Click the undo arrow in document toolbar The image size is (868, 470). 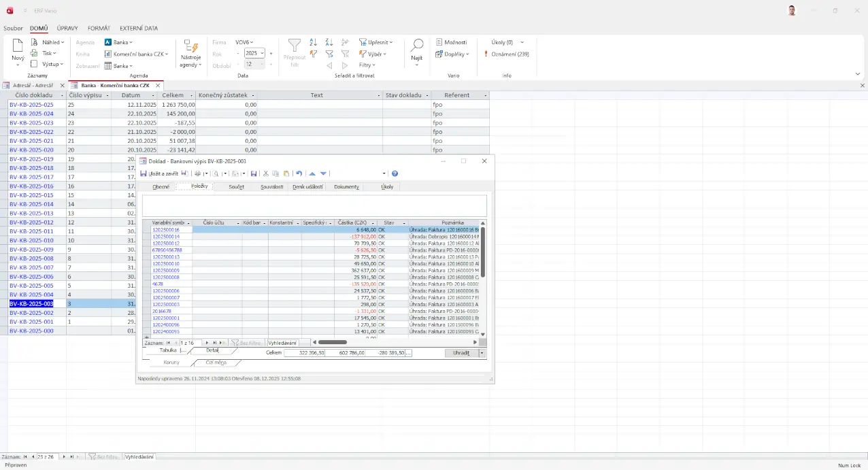[299, 173]
